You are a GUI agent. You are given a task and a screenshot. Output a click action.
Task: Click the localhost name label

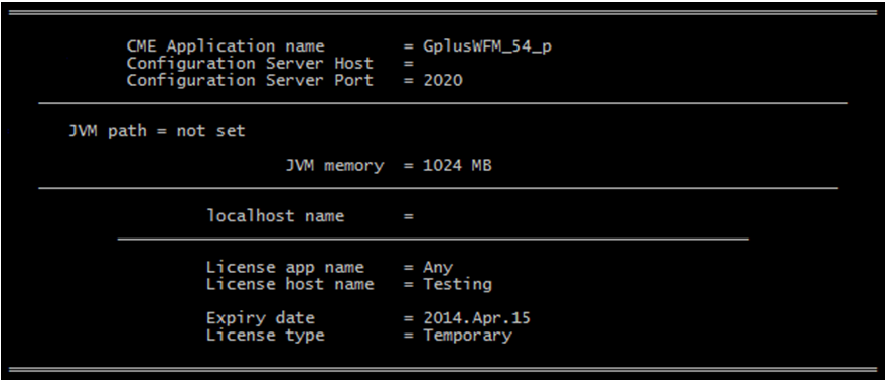click(275, 216)
